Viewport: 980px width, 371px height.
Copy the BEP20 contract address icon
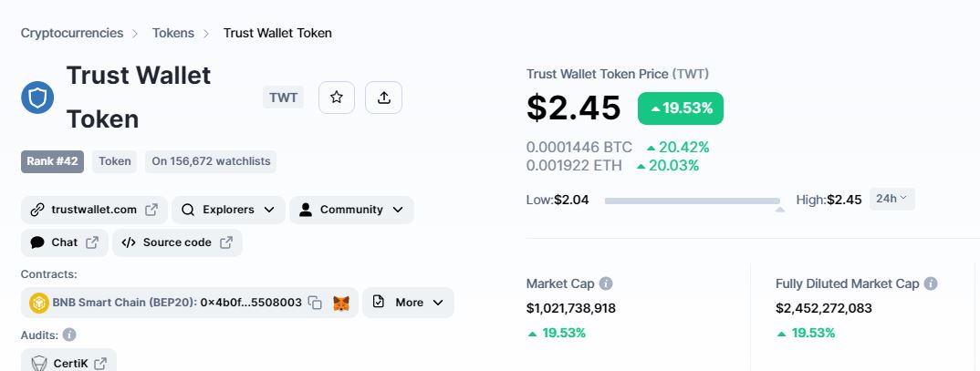point(315,303)
